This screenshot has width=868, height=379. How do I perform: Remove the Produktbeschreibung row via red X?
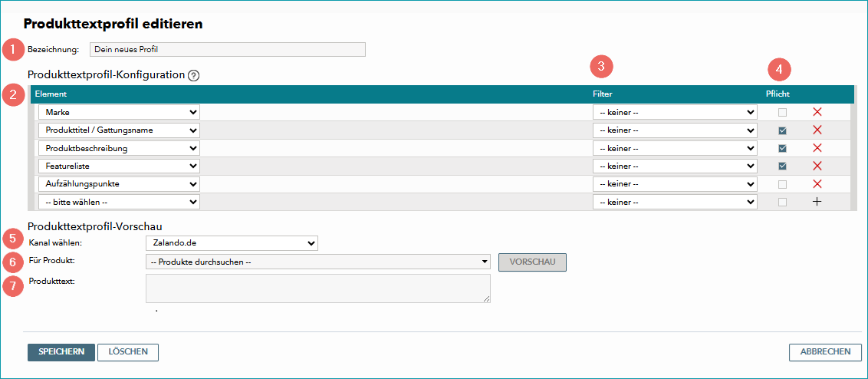tap(817, 148)
